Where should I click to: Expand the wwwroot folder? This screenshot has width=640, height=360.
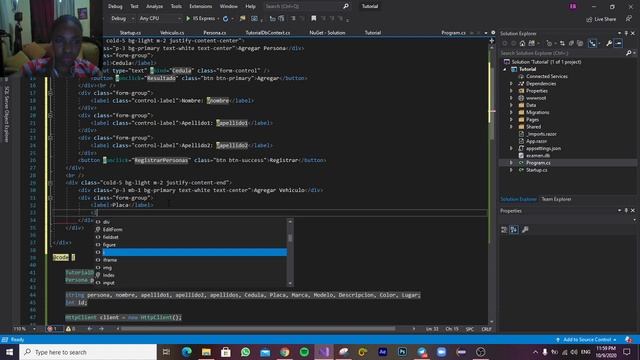click(511, 98)
